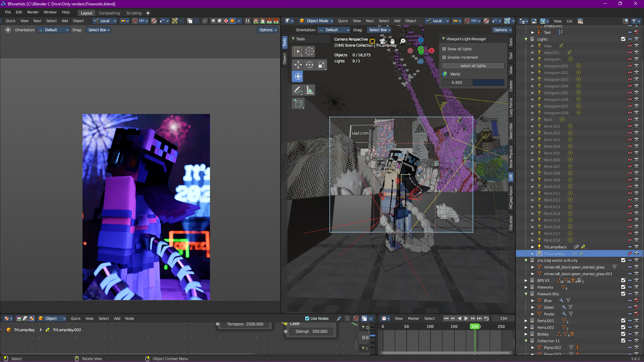Activate the Annotate pencil tool

pos(298,90)
